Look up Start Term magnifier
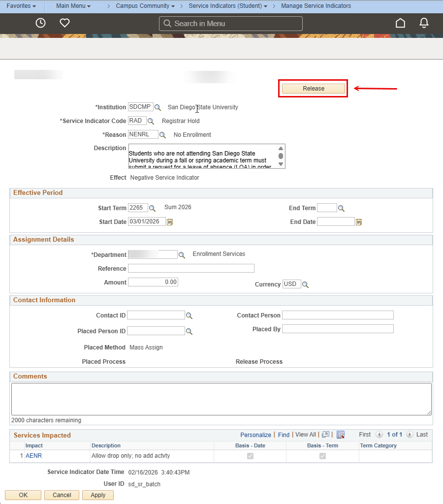The width and height of the screenshot is (443, 504). point(153,208)
